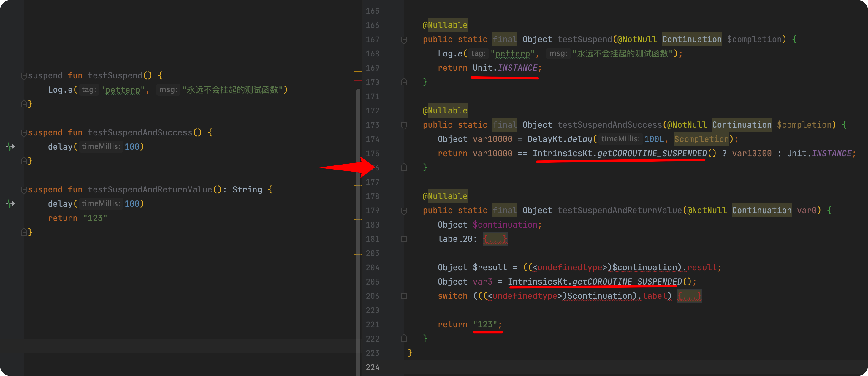Click fold-end marker at line 176
Viewport: 868px width, 376px height.
(404, 167)
